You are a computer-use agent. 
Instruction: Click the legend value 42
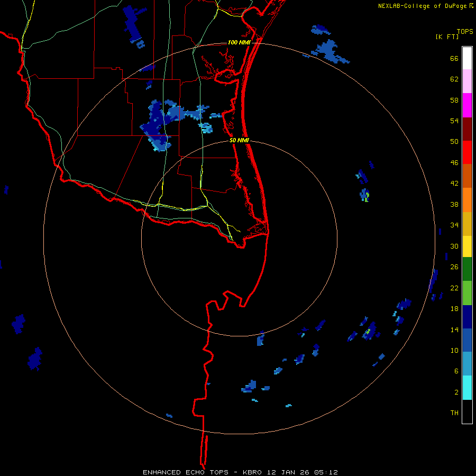tap(454, 184)
